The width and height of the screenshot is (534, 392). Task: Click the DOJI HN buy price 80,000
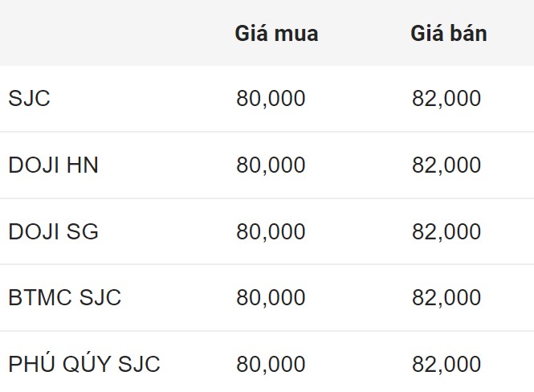(271, 165)
